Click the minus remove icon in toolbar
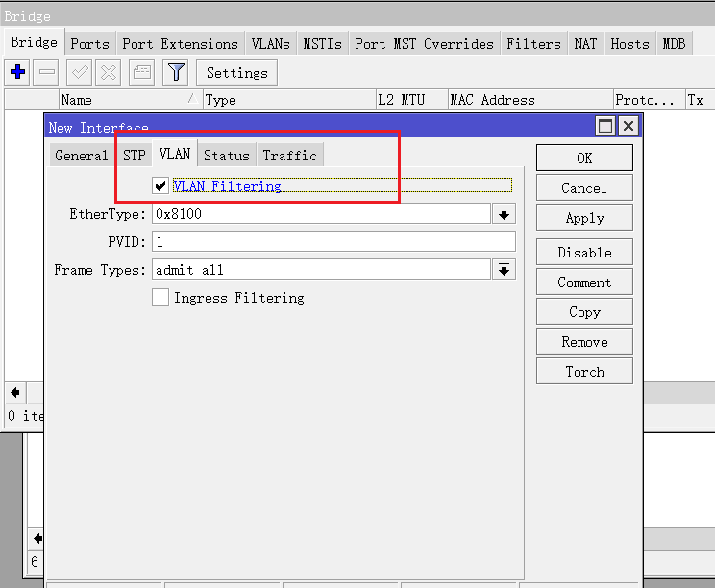 pos(47,72)
